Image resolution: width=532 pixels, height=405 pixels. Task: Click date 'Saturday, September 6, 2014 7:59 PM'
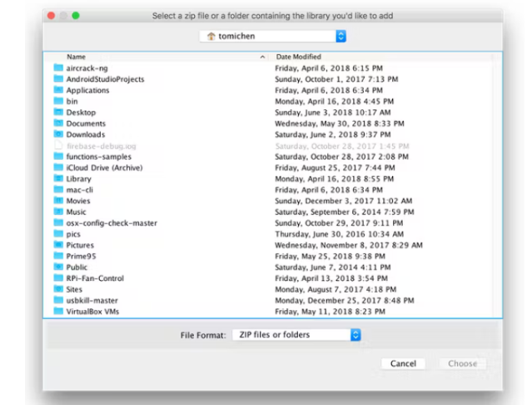point(345,212)
